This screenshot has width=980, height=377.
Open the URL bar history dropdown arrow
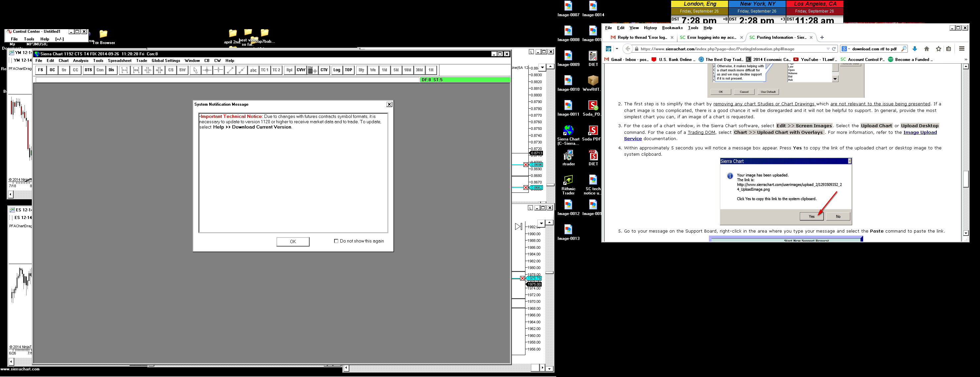(828, 49)
